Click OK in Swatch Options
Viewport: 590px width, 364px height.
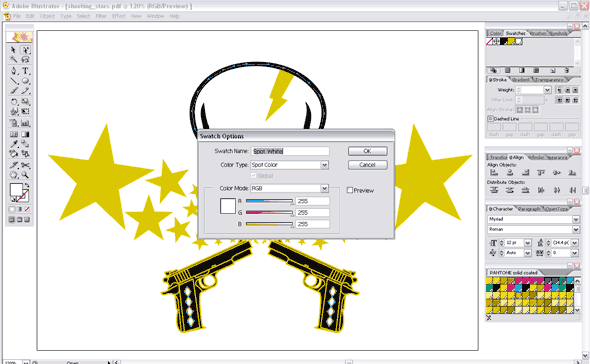[368, 151]
